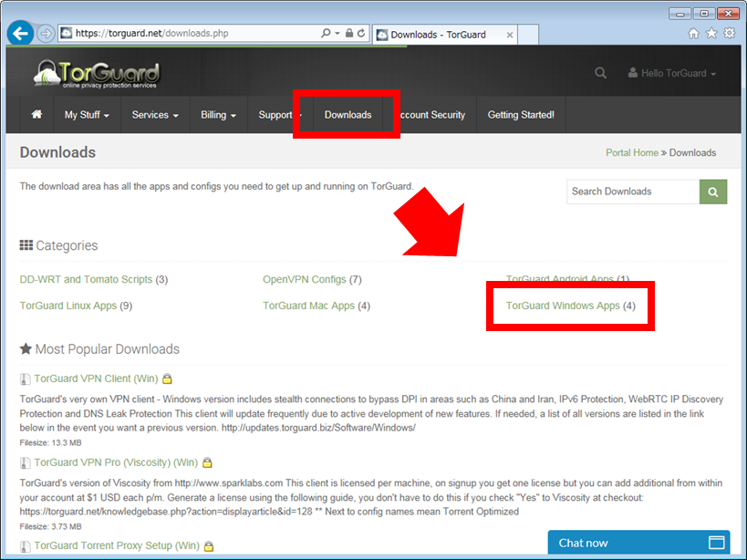Open the Downloads navigation item
This screenshot has height=560, width=747.
[348, 115]
